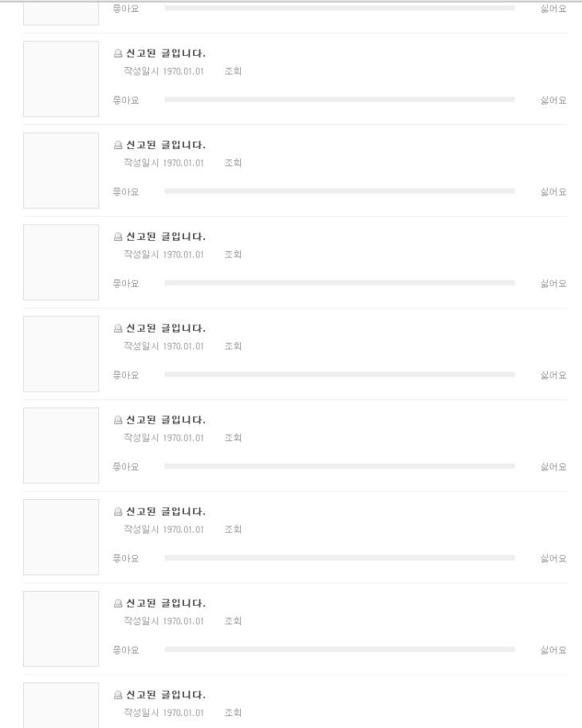This screenshot has height=728, width=582.
Task: Click lock icon on first fully visible post
Action: click(x=118, y=53)
